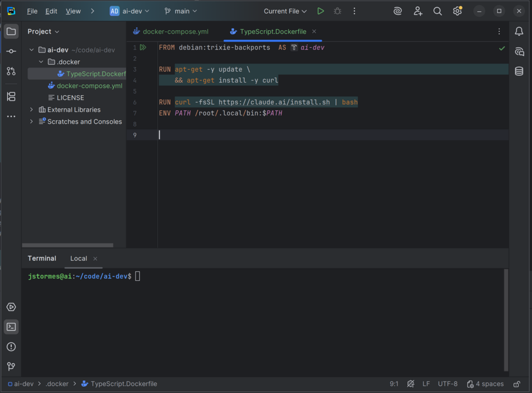Click the Run button in toolbar
The width and height of the screenshot is (532, 393).
[x=321, y=11]
